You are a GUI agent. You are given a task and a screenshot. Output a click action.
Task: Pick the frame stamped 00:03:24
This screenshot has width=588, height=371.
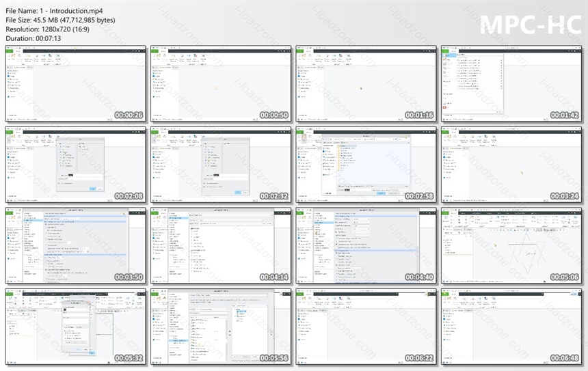pyautogui.click(x=511, y=165)
